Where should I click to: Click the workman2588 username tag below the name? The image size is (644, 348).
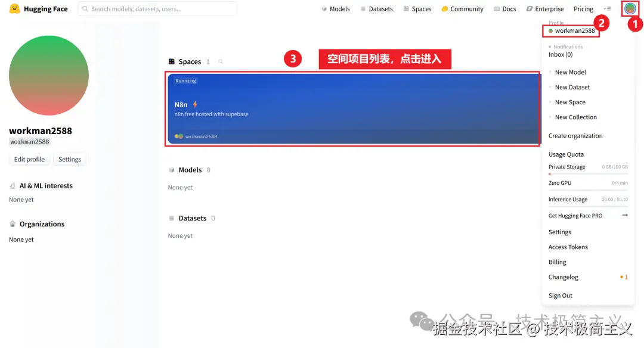30,142
